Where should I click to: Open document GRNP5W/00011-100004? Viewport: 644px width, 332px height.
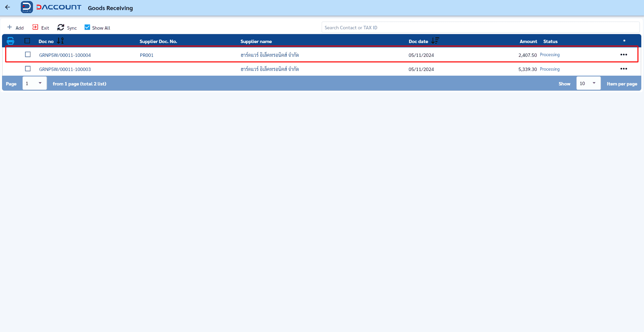(x=65, y=55)
